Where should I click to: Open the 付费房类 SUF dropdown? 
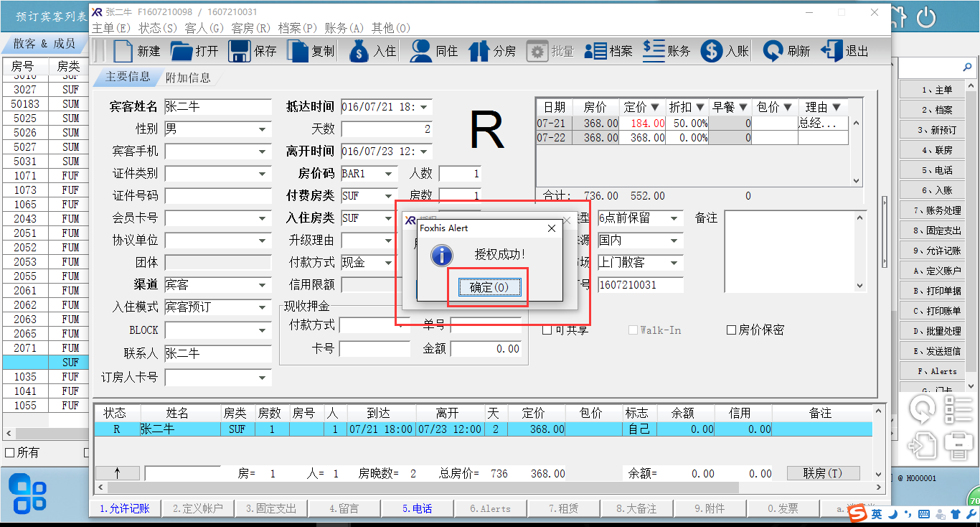pos(390,196)
